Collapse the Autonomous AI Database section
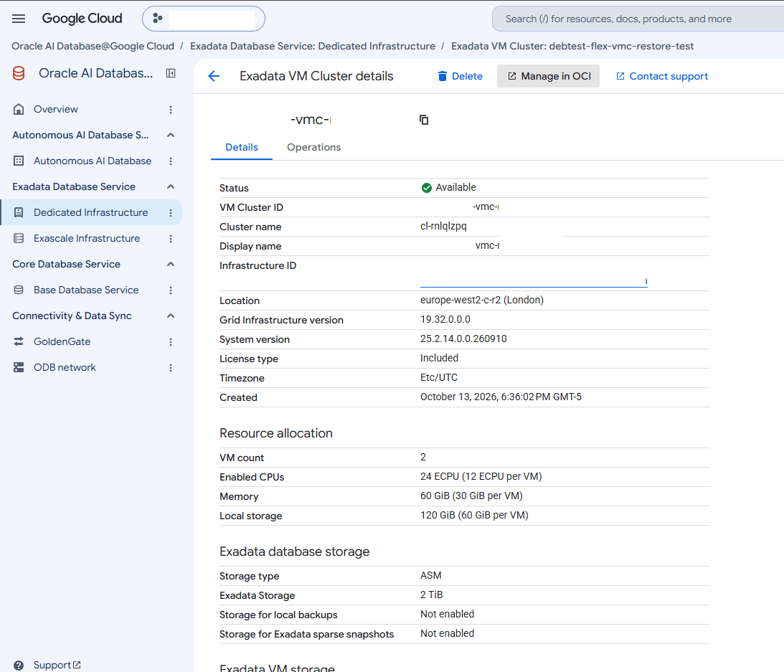The width and height of the screenshot is (784, 672). [x=171, y=135]
